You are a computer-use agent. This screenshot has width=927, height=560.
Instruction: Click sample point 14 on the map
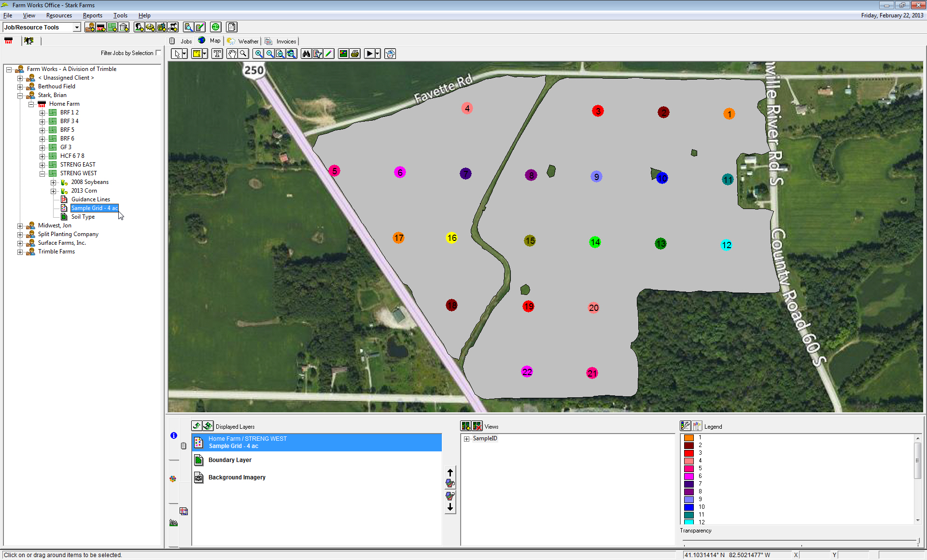pos(595,242)
